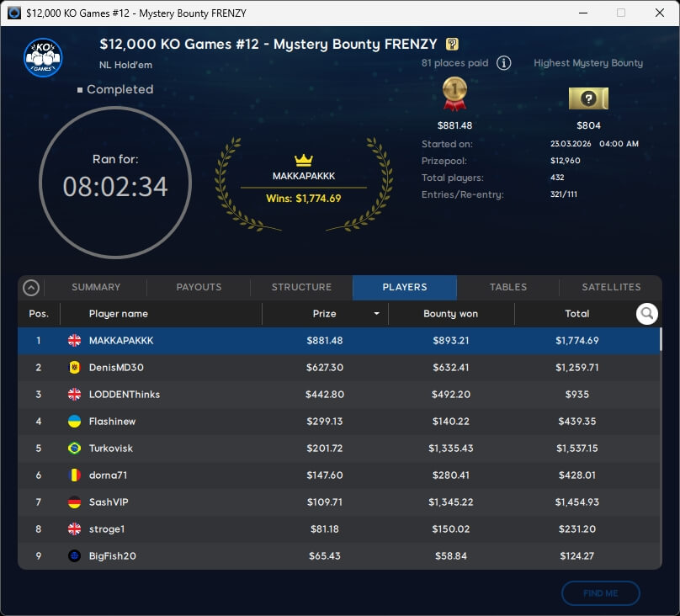Sort by the Total column header
The width and height of the screenshot is (680, 616).
tap(576, 314)
